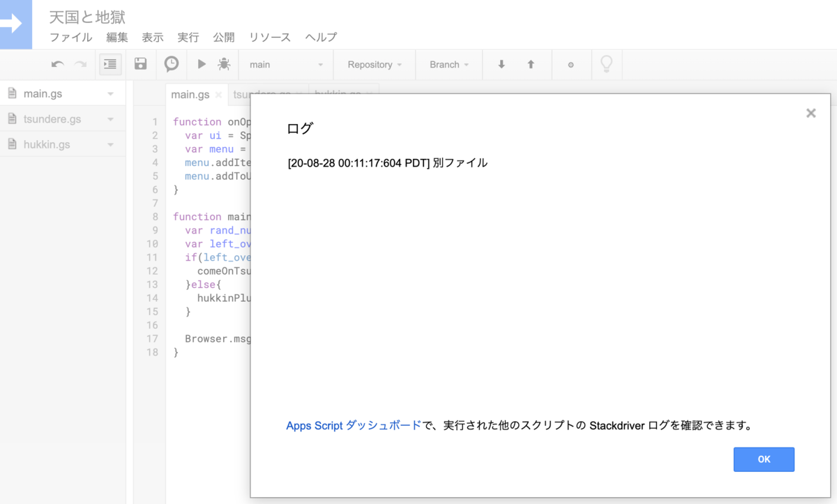837x504 pixels.
Task: Click code line starting with Browser.msg
Action: coord(218,339)
